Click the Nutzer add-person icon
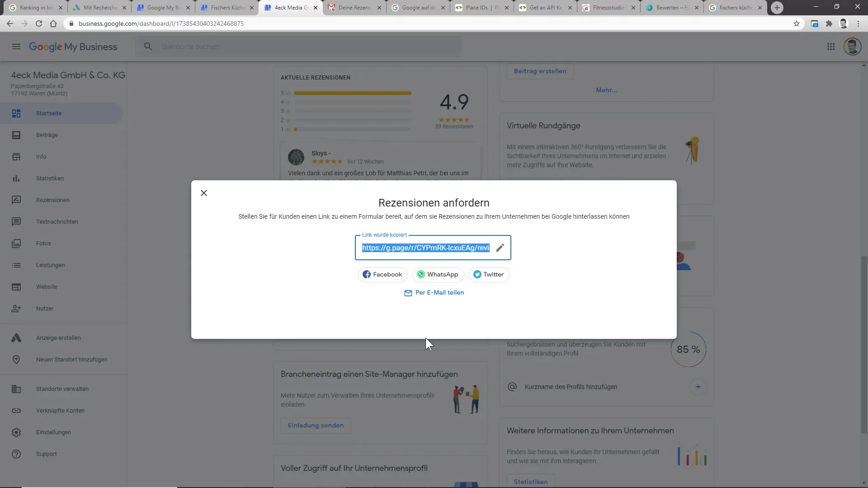This screenshot has height=488, width=868. [16, 309]
